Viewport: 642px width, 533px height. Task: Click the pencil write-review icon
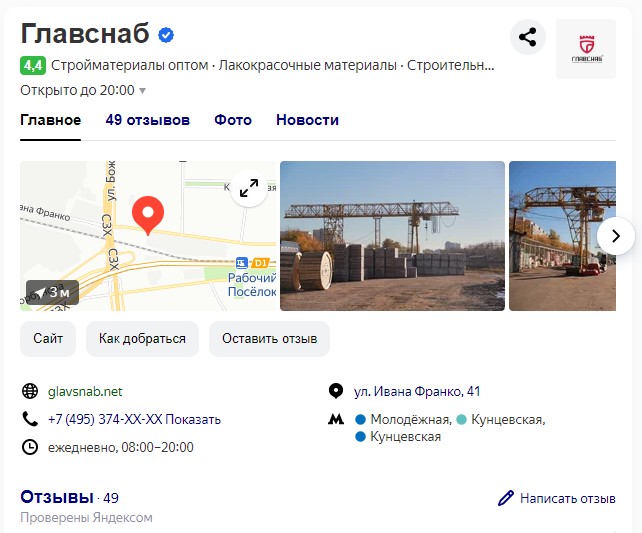pos(506,498)
